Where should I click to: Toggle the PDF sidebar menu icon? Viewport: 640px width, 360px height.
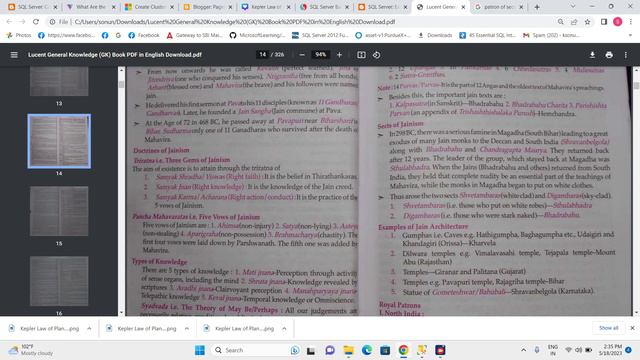(x=14, y=55)
